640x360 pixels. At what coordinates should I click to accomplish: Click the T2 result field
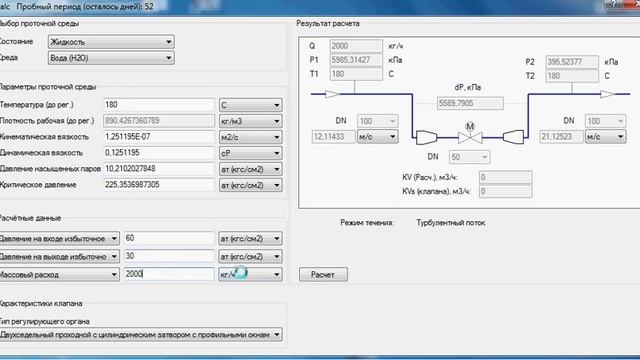[x=572, y=76]
